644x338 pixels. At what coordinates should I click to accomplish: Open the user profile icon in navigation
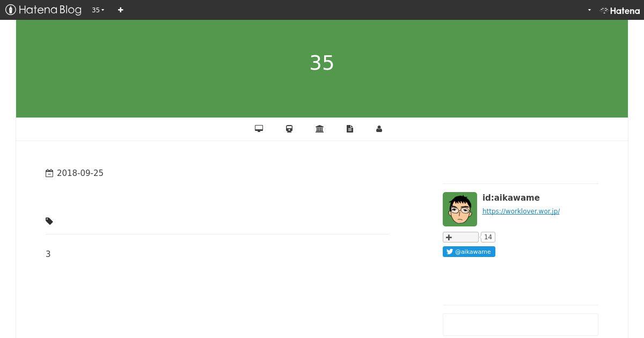point(379,129)
